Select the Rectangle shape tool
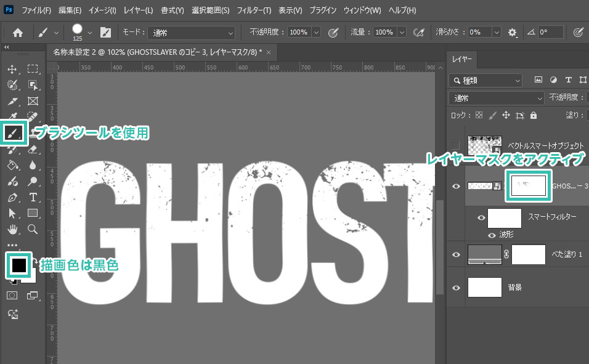The image size is (589, 364). (33, 213)
